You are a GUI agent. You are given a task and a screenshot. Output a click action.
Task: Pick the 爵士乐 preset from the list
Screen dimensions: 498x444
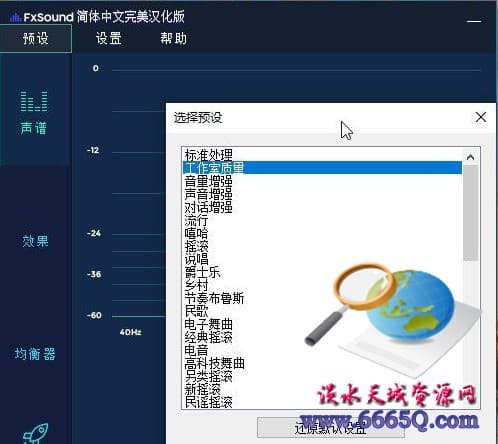tap(322, 272)
